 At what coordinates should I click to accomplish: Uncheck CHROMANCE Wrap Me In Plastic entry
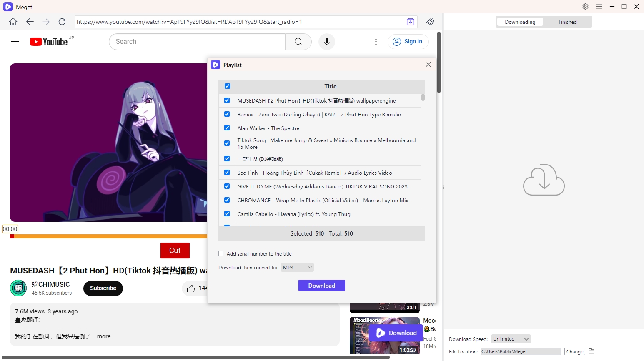[227, 200]
